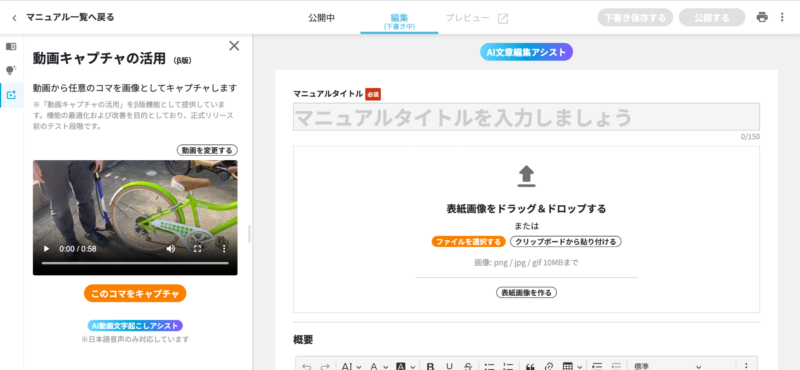
Task: Insert a hyperlink
Action: click(548, 366)
